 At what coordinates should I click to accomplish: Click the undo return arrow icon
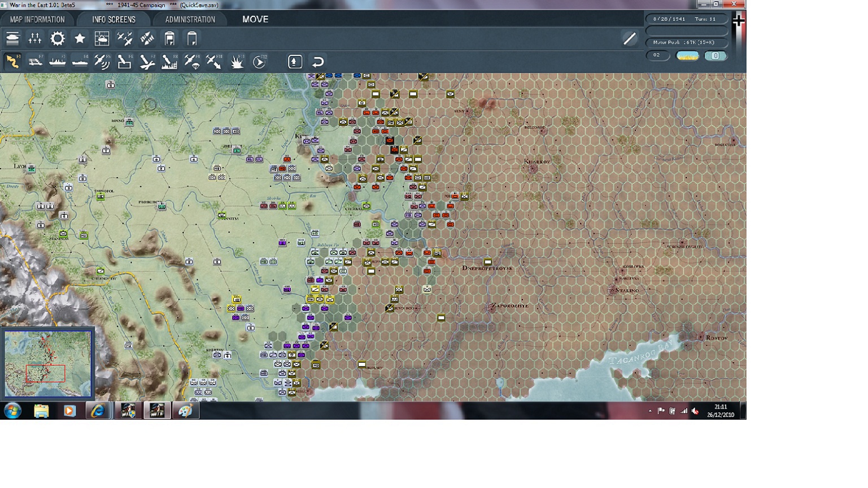(318, 61)
